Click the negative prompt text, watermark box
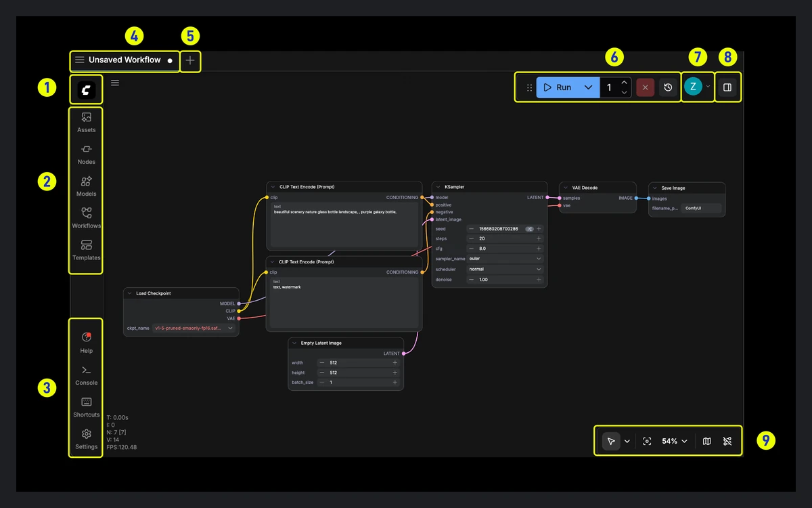This screenshot has height=508, width=812. 344,302
